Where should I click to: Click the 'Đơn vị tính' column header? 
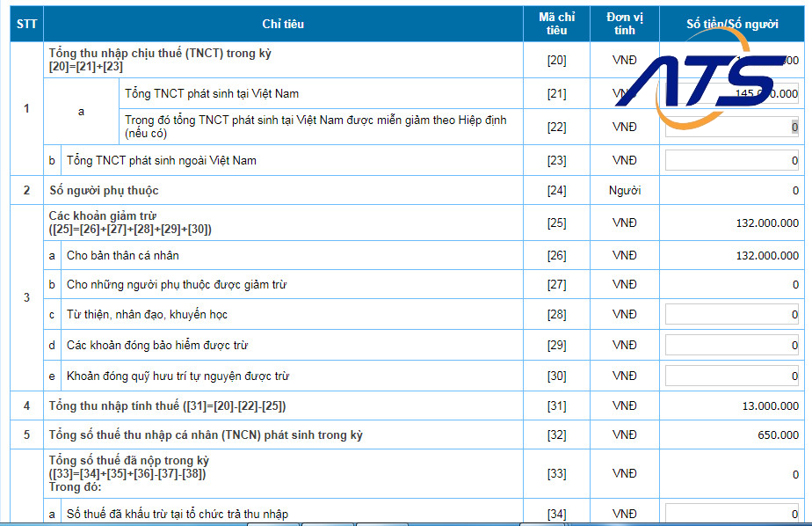pos(626,25)
